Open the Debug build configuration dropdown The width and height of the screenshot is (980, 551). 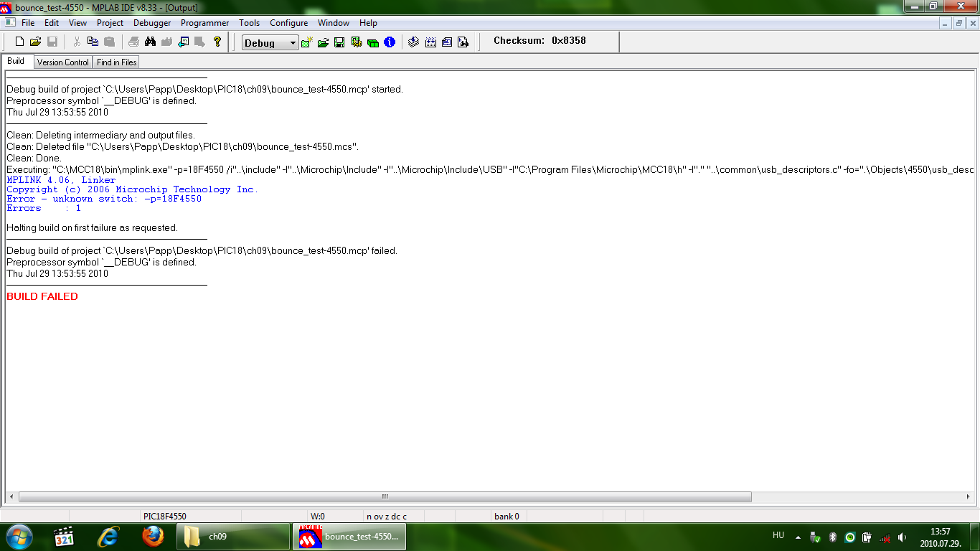point(270,42)
